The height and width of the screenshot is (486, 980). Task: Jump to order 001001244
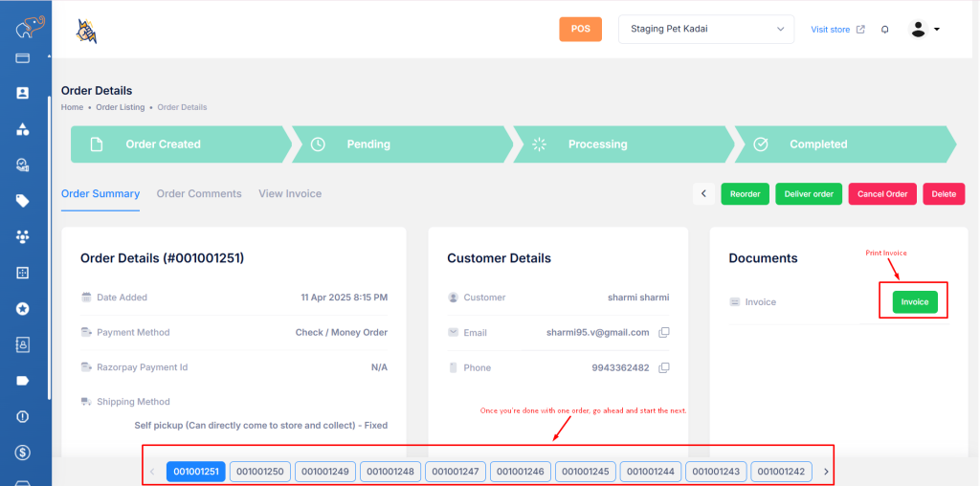coord(651,472)
